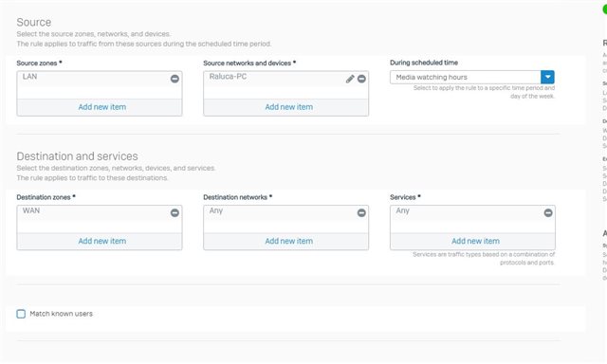The image size is (607, 364).
Task: Open the scheduled time dropdown arrow
Action: point(547,77)
